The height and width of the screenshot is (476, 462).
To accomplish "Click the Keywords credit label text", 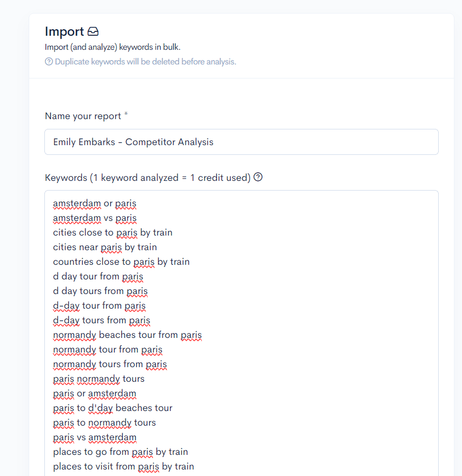I will tap(147, 178).
